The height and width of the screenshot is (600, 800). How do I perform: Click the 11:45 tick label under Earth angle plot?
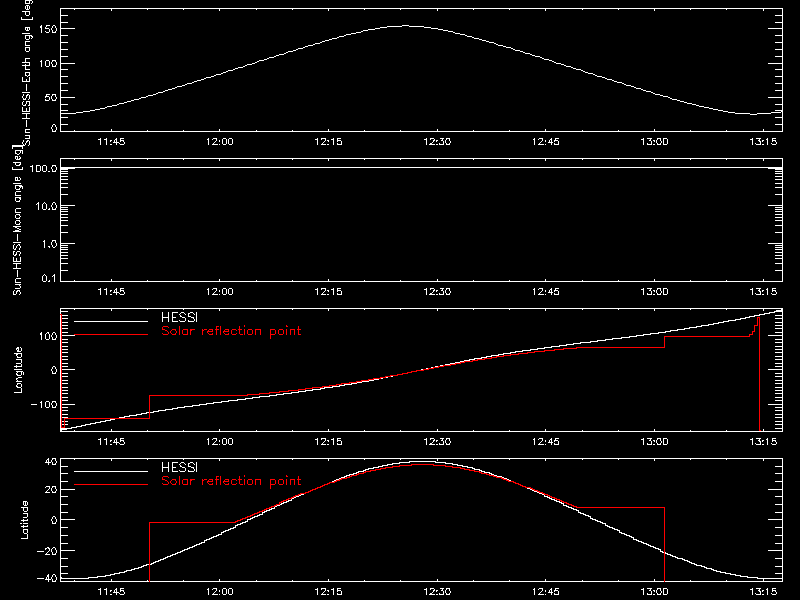tap(111, 142)
